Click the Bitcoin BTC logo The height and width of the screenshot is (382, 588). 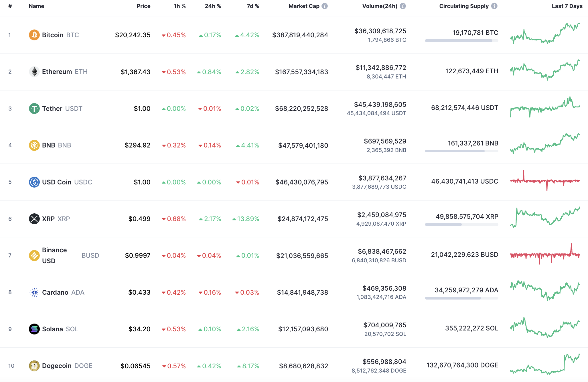34,35
